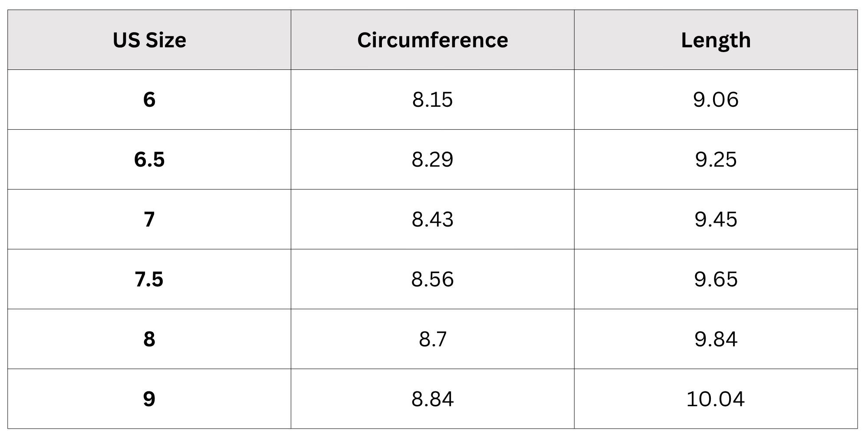
Task: Select the size 6 row label
Action: click(x=149, y=100)
